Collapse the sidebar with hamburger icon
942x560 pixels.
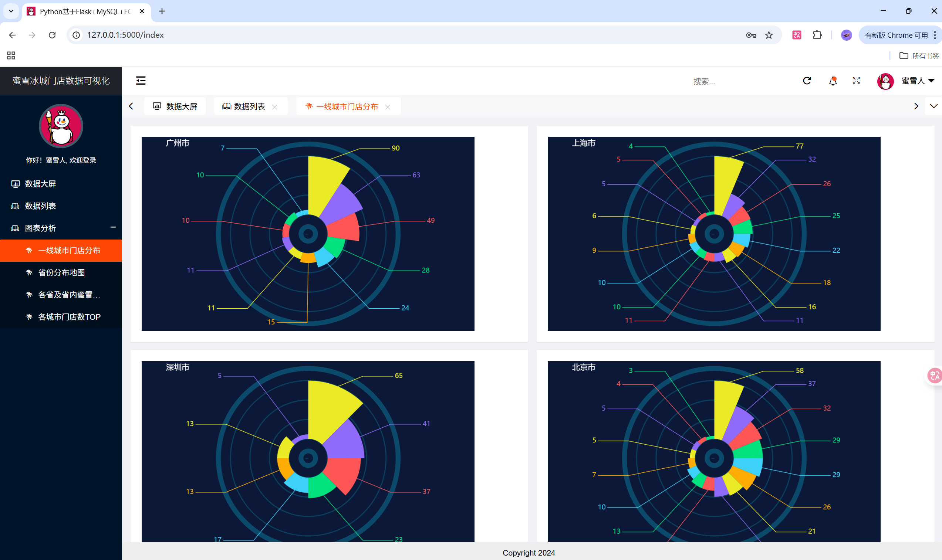(141, 80)
